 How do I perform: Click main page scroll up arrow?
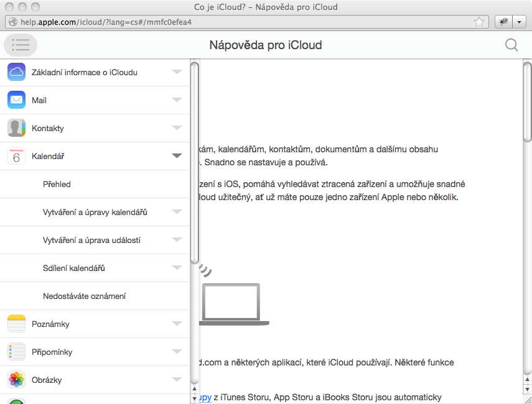tap(527, 379)
